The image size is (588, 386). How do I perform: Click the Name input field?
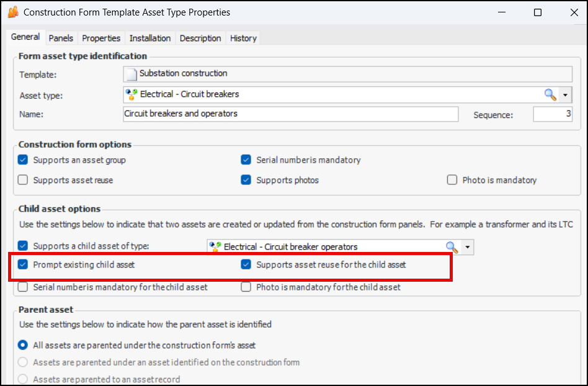290,114
